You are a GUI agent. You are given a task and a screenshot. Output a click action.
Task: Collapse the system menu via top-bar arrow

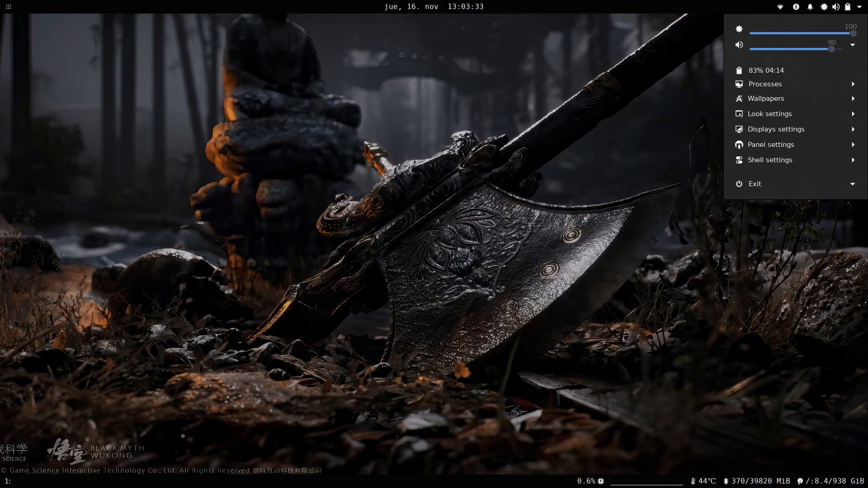tap(859, 7)
